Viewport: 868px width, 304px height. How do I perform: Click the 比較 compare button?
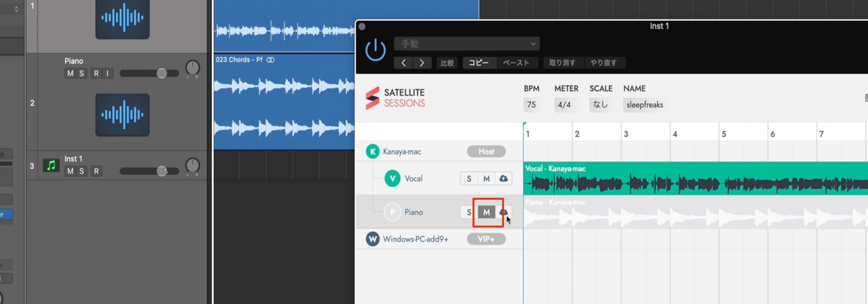[x=447, y=63]
